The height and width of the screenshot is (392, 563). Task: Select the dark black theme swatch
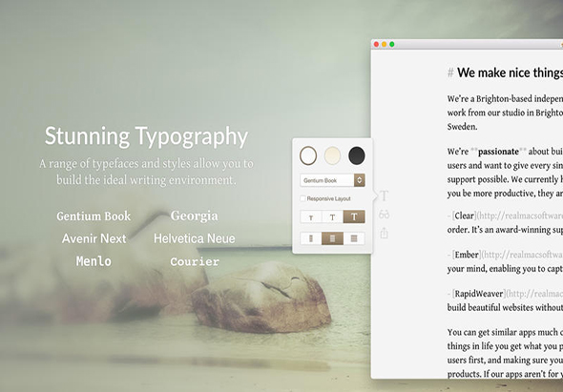tap(357, 155)
